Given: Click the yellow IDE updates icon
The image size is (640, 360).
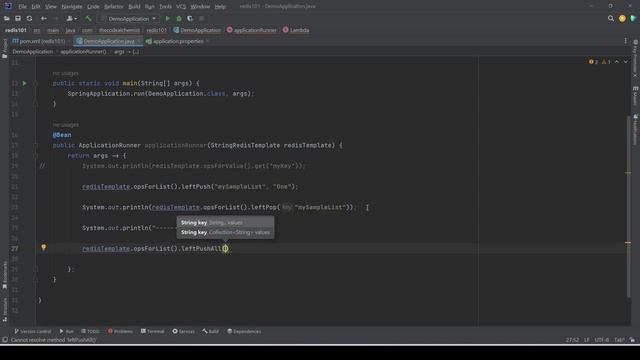Looking at the screenshot, I should (x=622, y=18).
